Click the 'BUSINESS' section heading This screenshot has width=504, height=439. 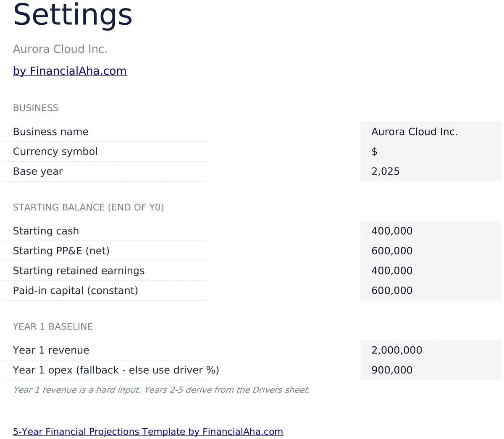tap(36, 108)
